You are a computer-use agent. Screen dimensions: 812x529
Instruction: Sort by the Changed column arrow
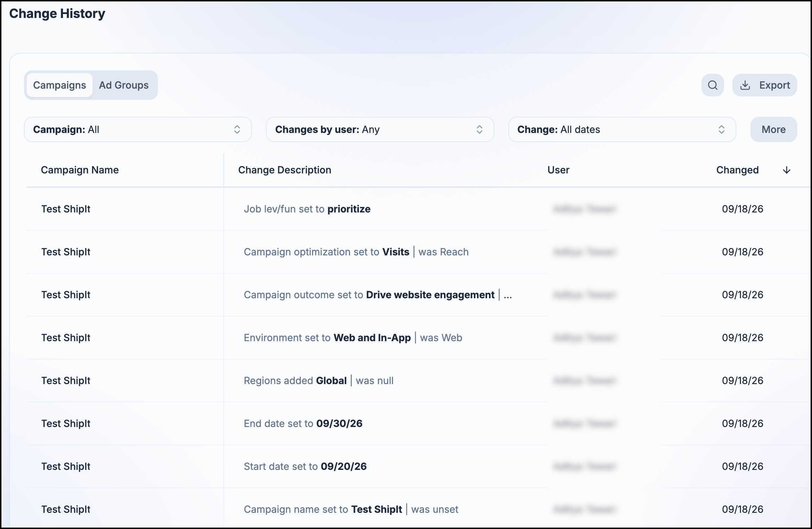click(x=787, y=170)
